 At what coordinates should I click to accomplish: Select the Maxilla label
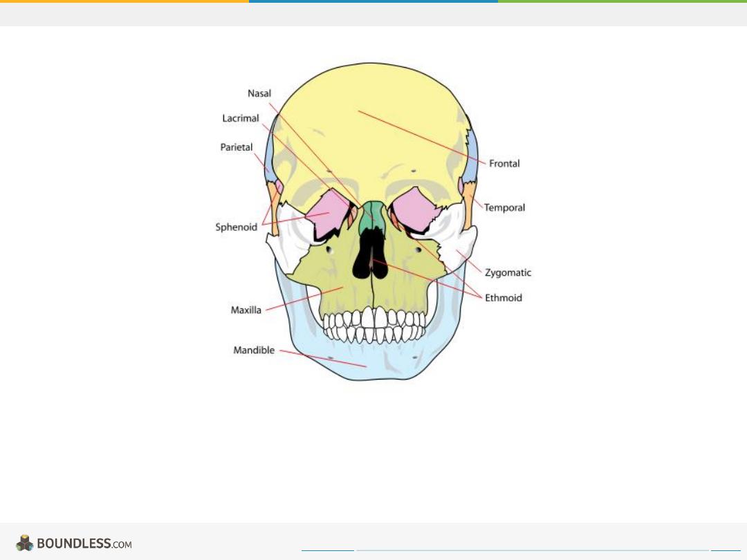[x=246, y=310]
